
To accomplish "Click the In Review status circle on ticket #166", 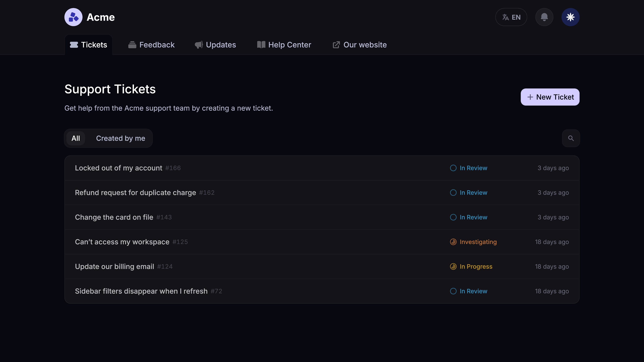I will [x=453, y=168].
